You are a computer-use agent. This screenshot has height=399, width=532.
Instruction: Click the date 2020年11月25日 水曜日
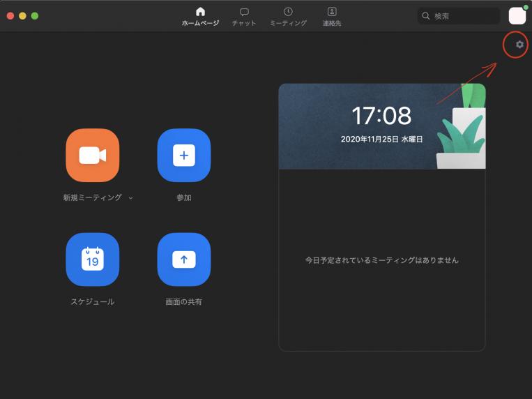[381, 140]
